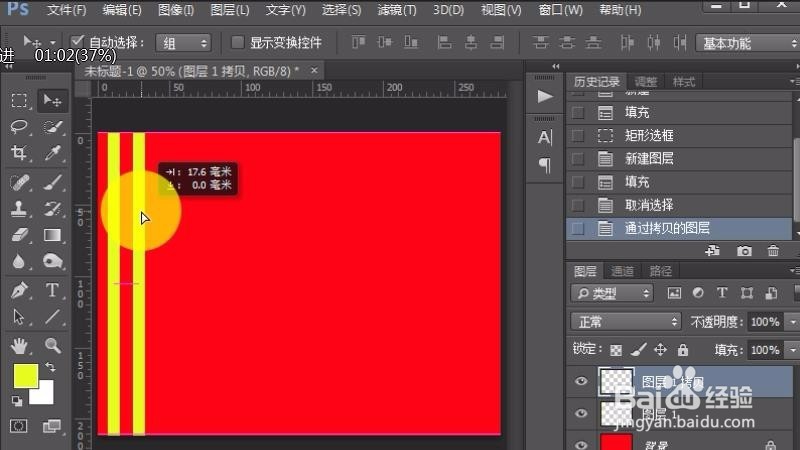Filter layers by adjustment layer icon
Screen dimensions: 800x450
tap(698, 293)
